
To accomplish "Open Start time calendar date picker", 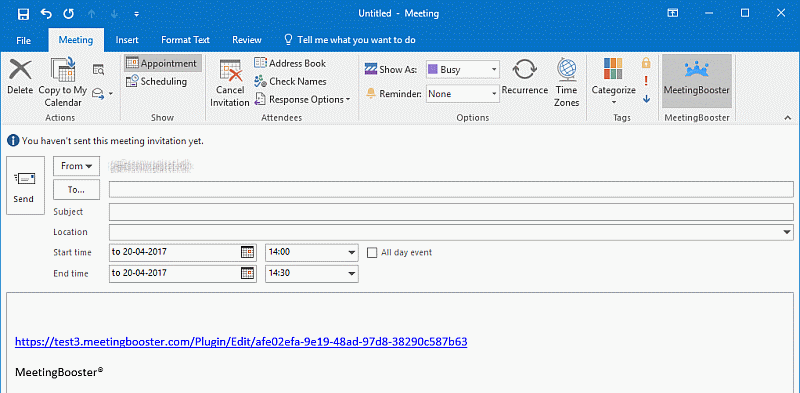I will [247, 252].
